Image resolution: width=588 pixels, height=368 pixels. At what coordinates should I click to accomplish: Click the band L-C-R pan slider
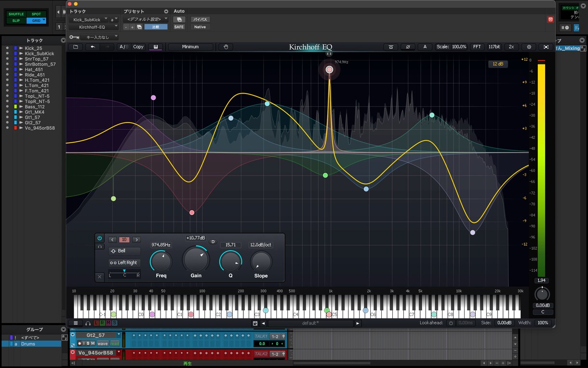(124, 273)
